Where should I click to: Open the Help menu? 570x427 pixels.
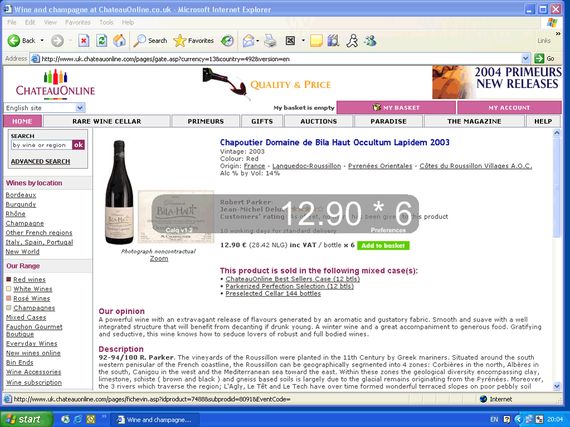(x=128, y=22)
